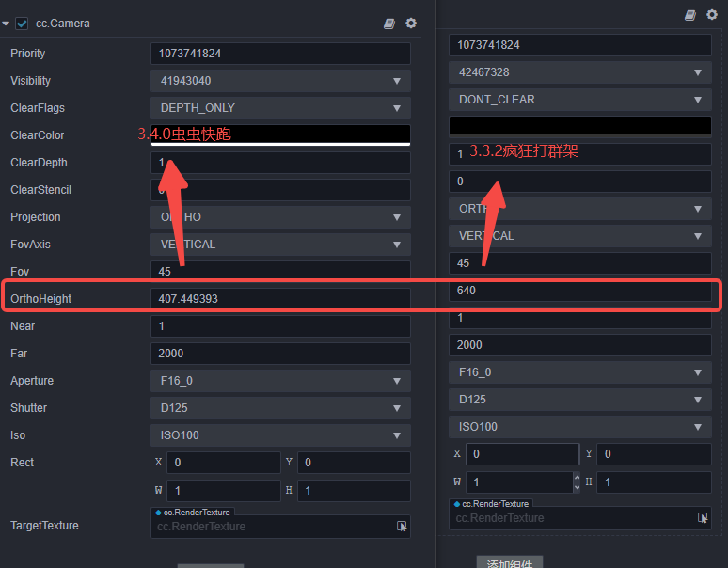The width and height of the screenshot is (728, 568).
Task: Open the Iso dropdown ISO100 in left panel
Action: point(280,435)
